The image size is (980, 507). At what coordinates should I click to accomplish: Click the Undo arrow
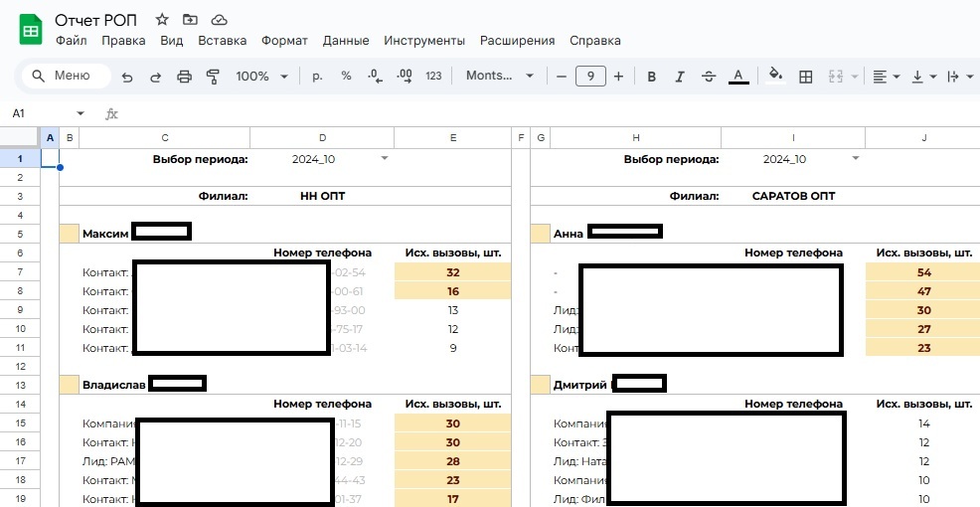(x=127, y=77)
